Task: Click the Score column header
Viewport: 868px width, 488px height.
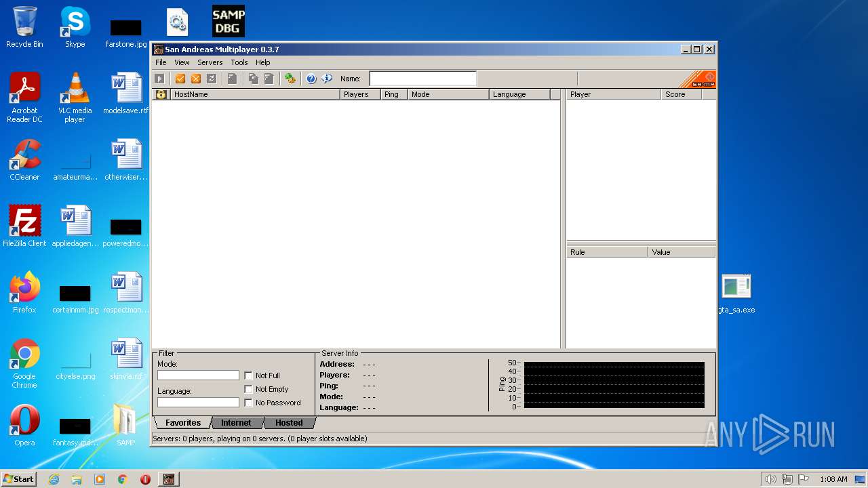Action: [682, 94]
